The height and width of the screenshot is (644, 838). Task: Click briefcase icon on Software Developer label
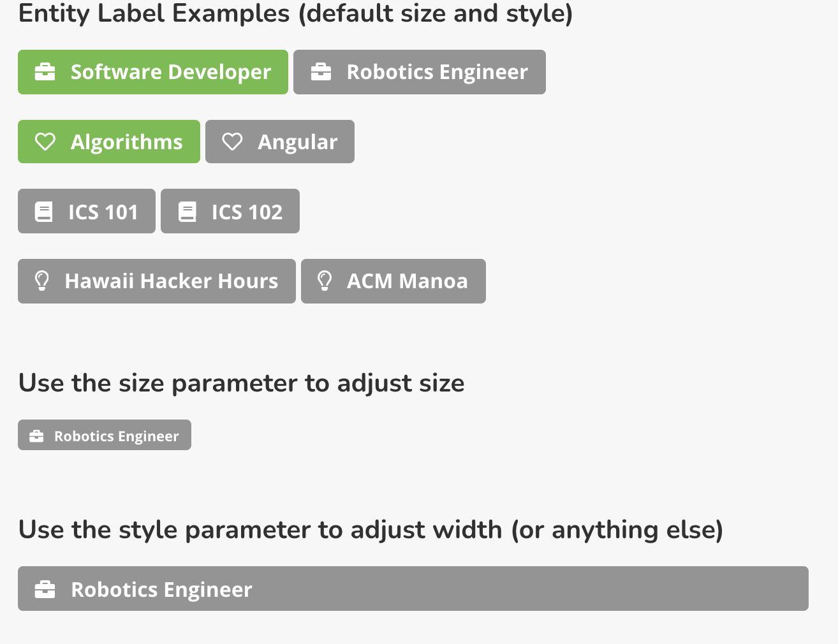click(x=45, y=72)
